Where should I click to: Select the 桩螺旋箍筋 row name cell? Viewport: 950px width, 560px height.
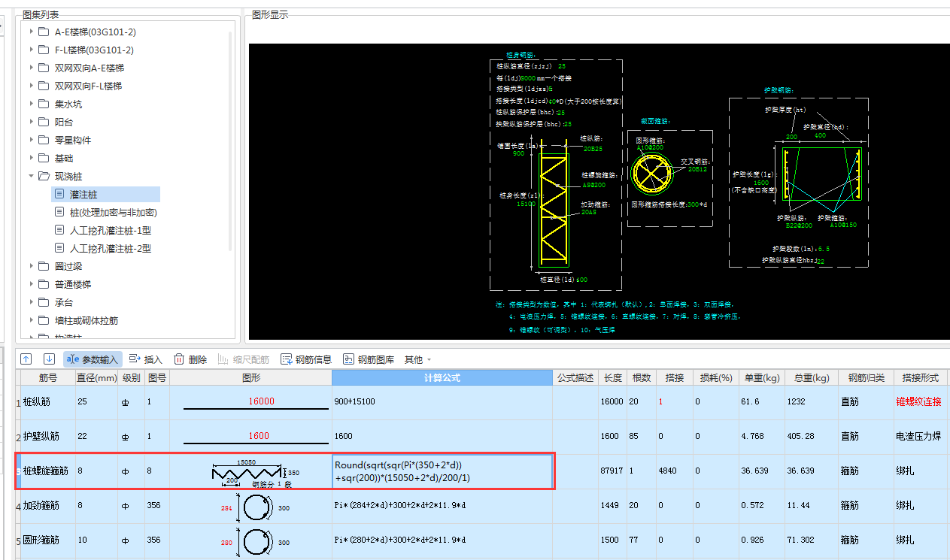click(x=47, y=471)
